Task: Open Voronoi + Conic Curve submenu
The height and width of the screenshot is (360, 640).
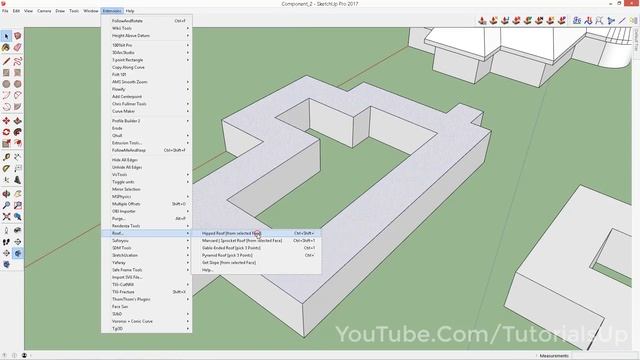Action: (x=147, y=321)
